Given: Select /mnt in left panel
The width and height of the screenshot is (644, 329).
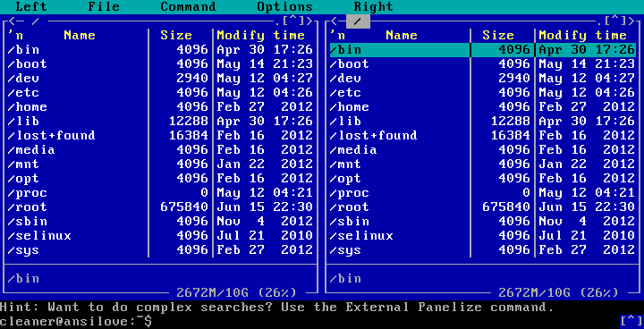Looking at the screenshot, I should [160, 164].
